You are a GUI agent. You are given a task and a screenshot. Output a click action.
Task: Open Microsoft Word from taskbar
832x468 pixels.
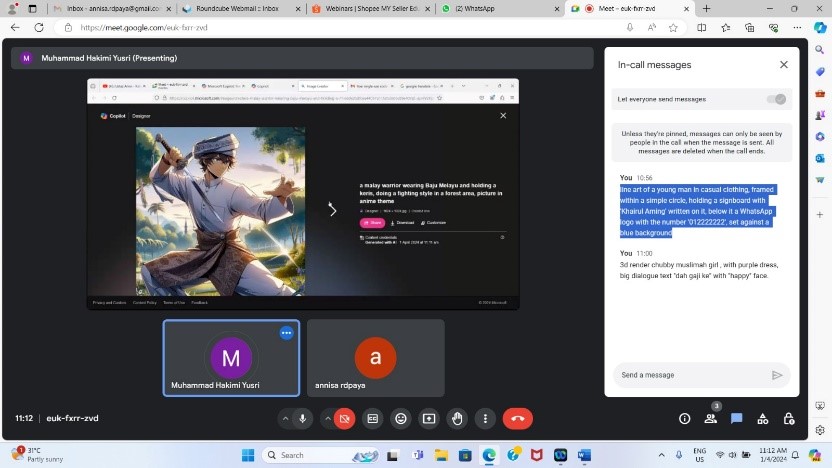[584, 455]
